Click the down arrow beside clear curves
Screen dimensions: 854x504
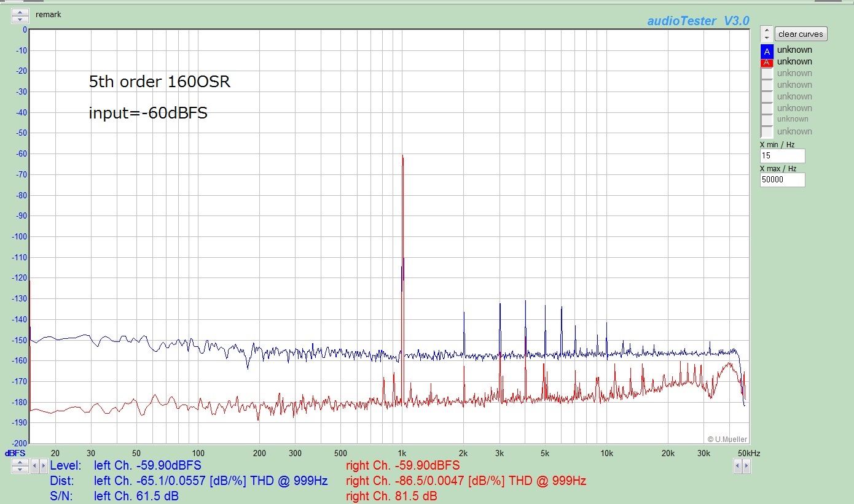tap(766, 38)
